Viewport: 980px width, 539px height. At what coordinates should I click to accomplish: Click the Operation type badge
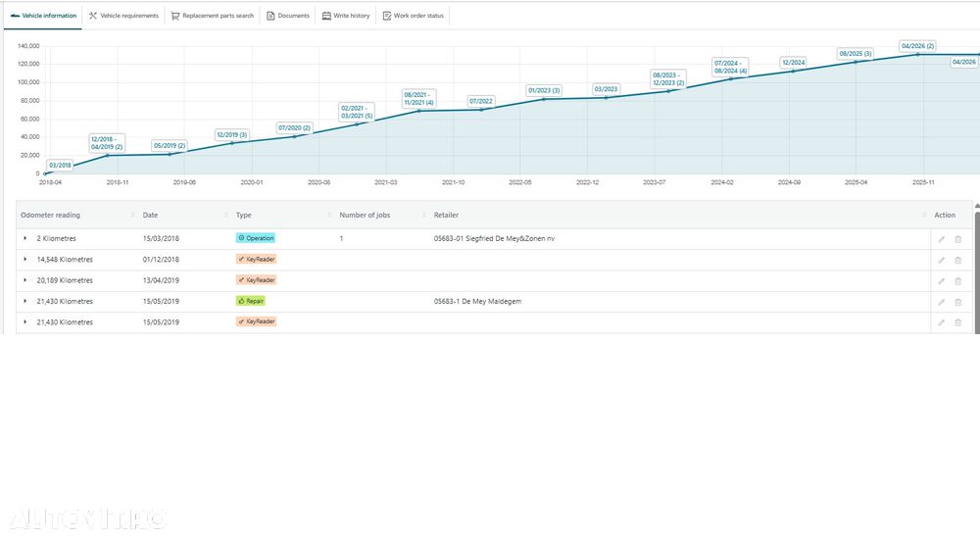click(256, 238)
